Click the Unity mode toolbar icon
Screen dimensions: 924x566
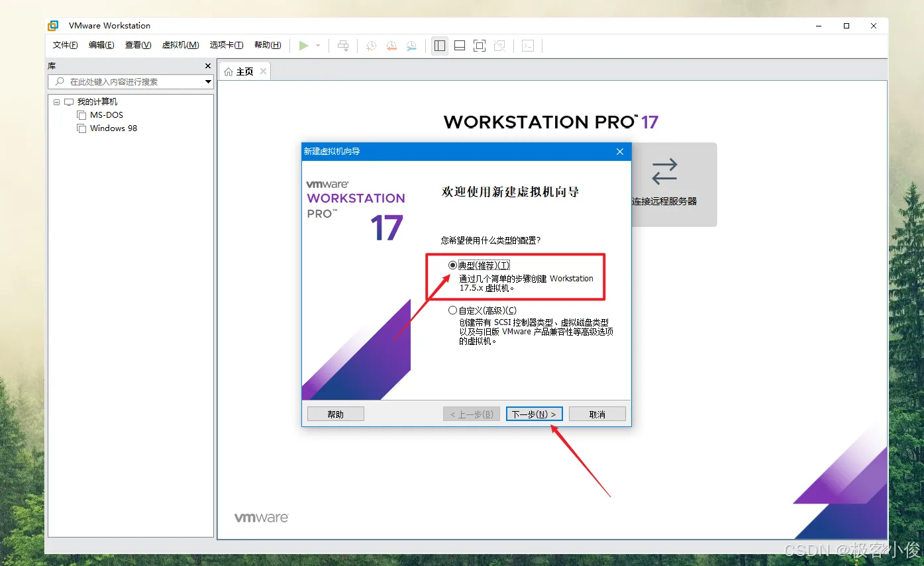click(x=499, y=46)
